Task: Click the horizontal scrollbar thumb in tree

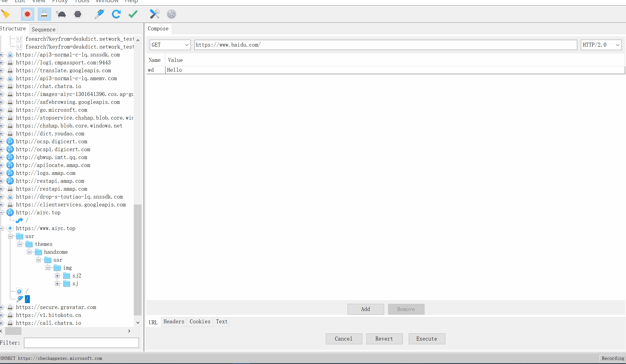Action: (13, 331)
